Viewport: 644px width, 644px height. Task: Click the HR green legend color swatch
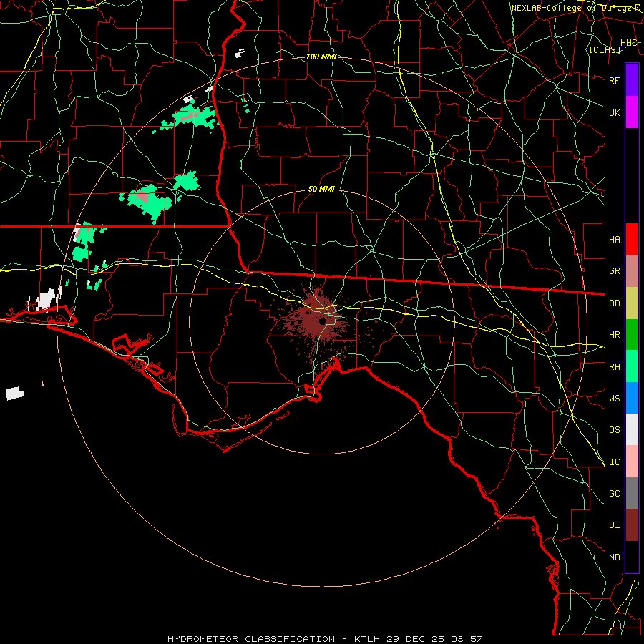point(632,334)
